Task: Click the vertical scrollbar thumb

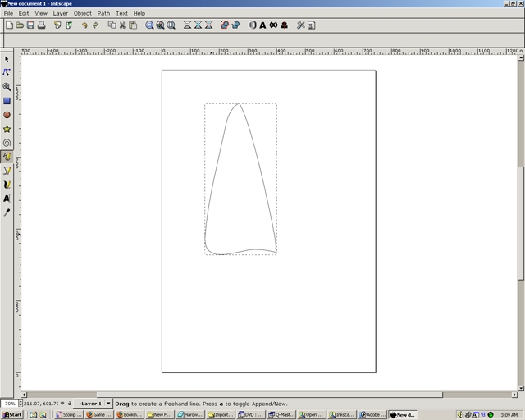Action: [521, 222]
